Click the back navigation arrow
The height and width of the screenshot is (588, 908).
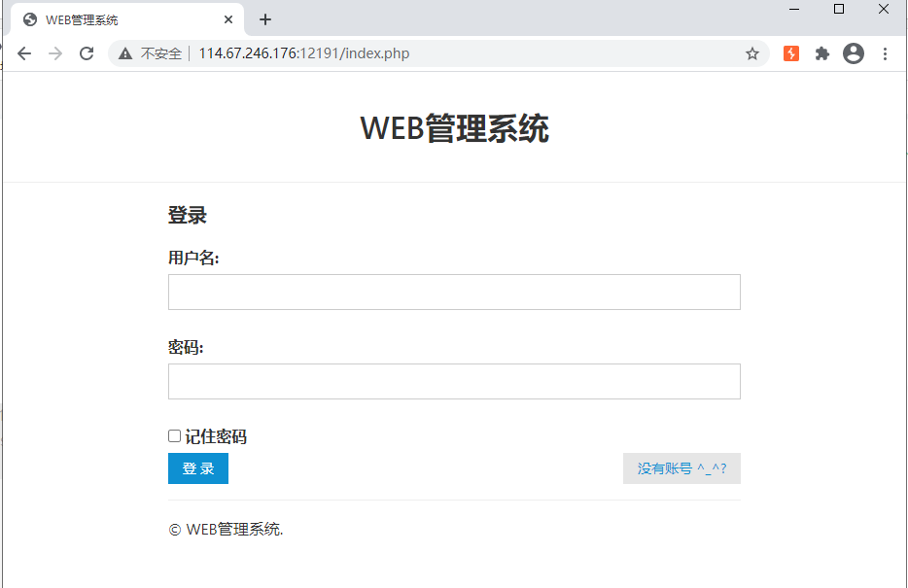click(23, 53)
